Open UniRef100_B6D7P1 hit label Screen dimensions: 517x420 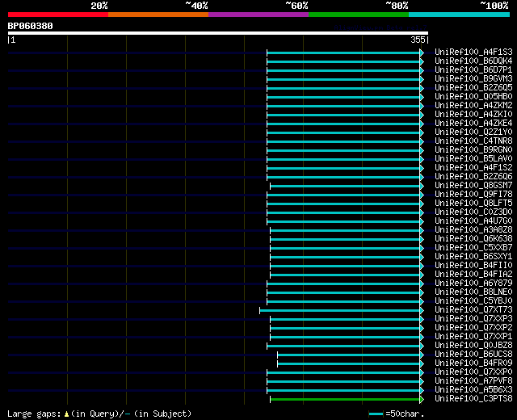[x=473, y=70]
